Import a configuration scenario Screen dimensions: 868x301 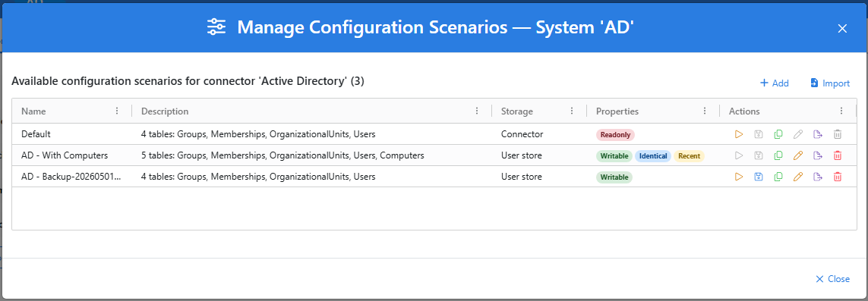tap(830, 83)
